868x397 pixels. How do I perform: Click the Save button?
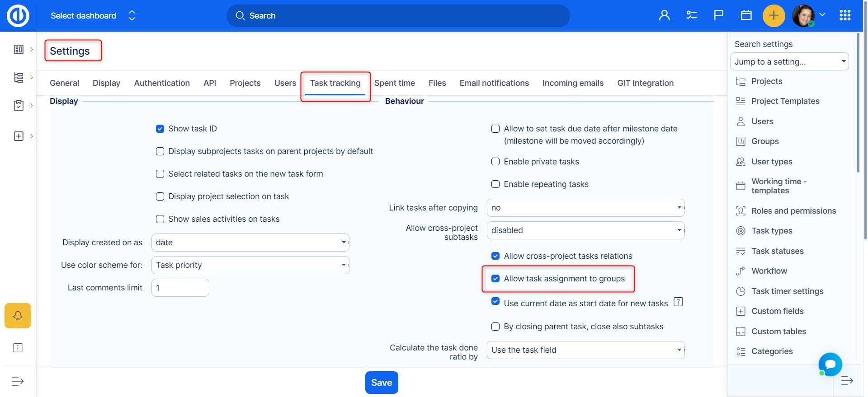point(381,383)
